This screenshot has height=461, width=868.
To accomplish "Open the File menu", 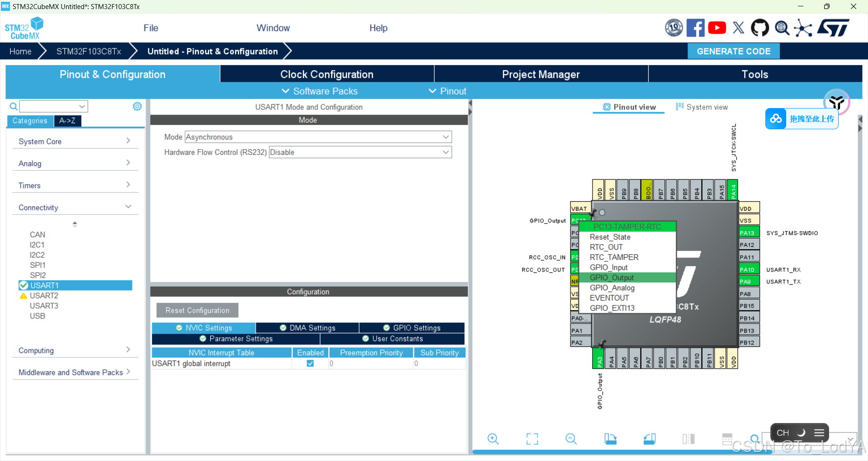I will (151, 28).
